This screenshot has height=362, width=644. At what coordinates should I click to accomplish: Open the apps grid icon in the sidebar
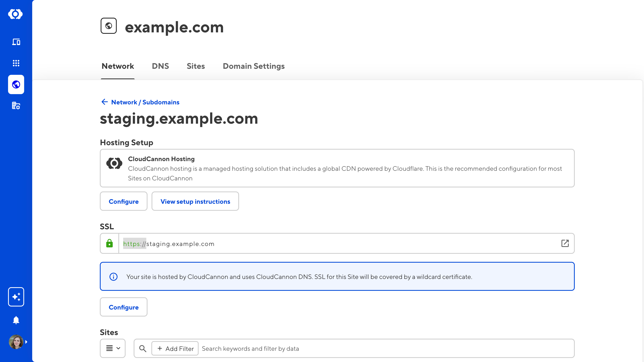[16, 63]
